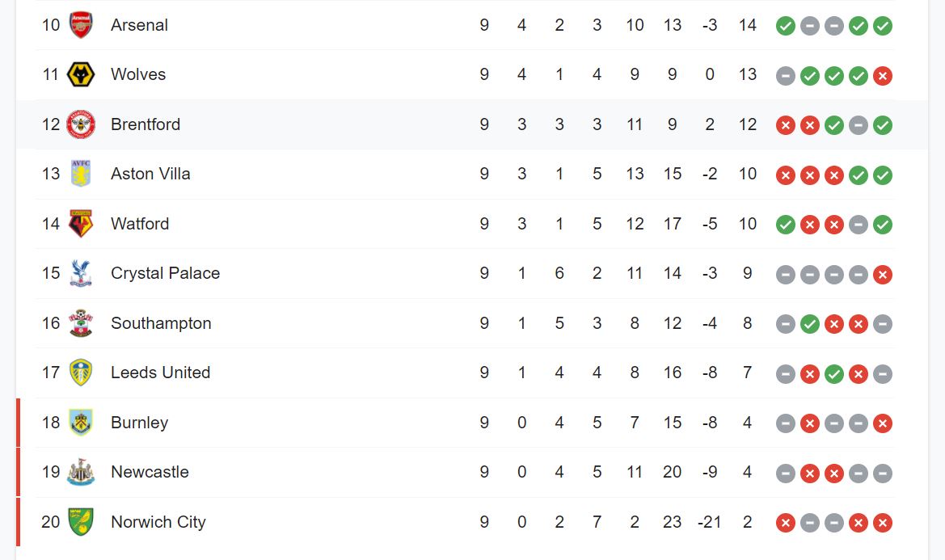Image resolution: width=945 pixels, height=560 pixels.
Task: Select the Aston Villa crest
Action: [x=81, y=174]
